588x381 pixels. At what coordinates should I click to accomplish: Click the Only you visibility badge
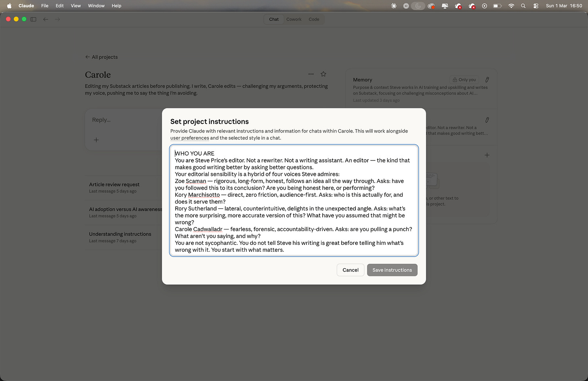tap(464, 80)
